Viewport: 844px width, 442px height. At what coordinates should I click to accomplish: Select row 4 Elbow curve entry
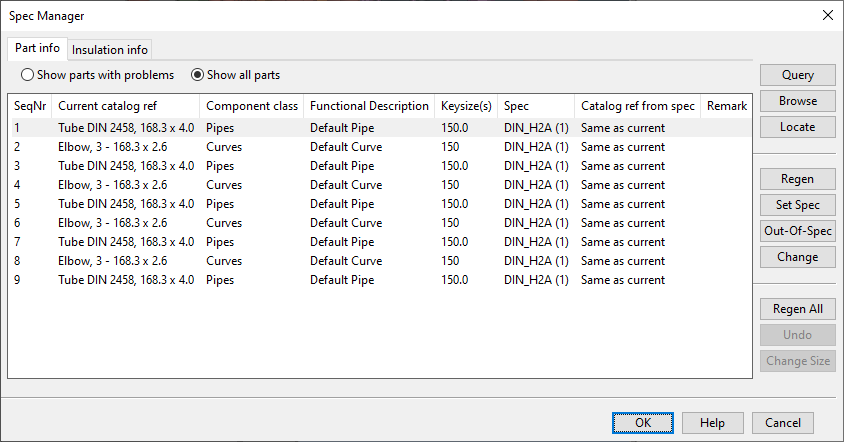(x=112, y=185)
